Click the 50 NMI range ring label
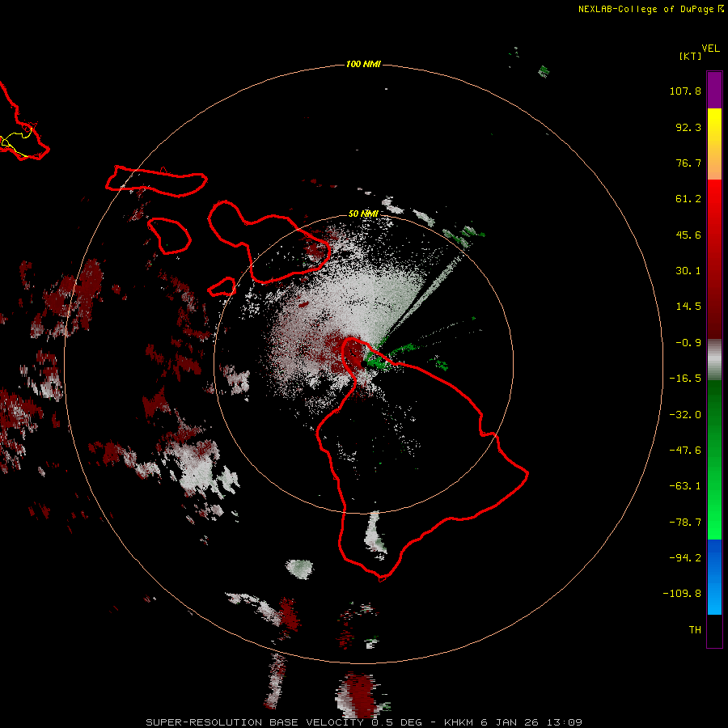 (363, 214)
